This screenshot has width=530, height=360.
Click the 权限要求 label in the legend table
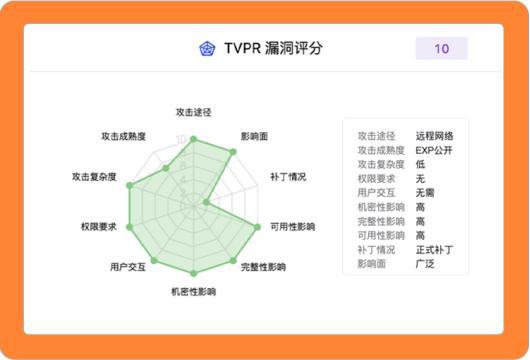[377, 178]
